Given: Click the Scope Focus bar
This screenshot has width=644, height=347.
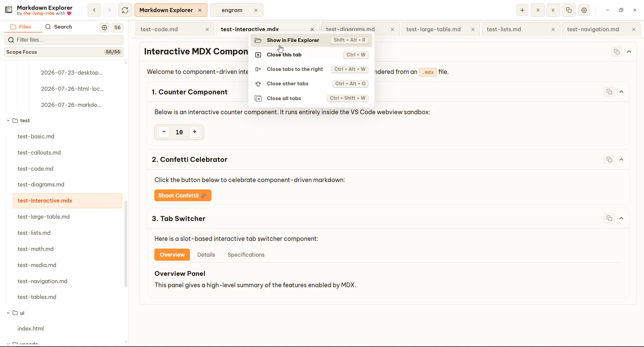Looking at the screenshot, I should tap(64, 52).
